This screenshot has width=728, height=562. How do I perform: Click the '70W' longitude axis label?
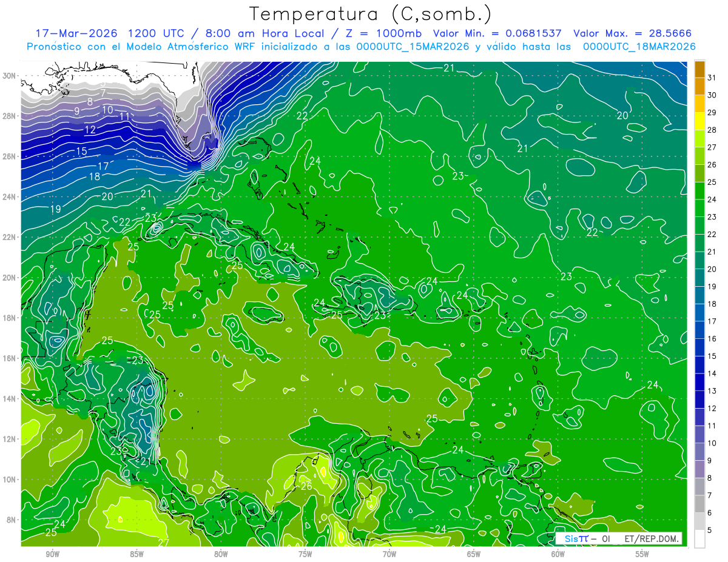[x=389, y=554]
